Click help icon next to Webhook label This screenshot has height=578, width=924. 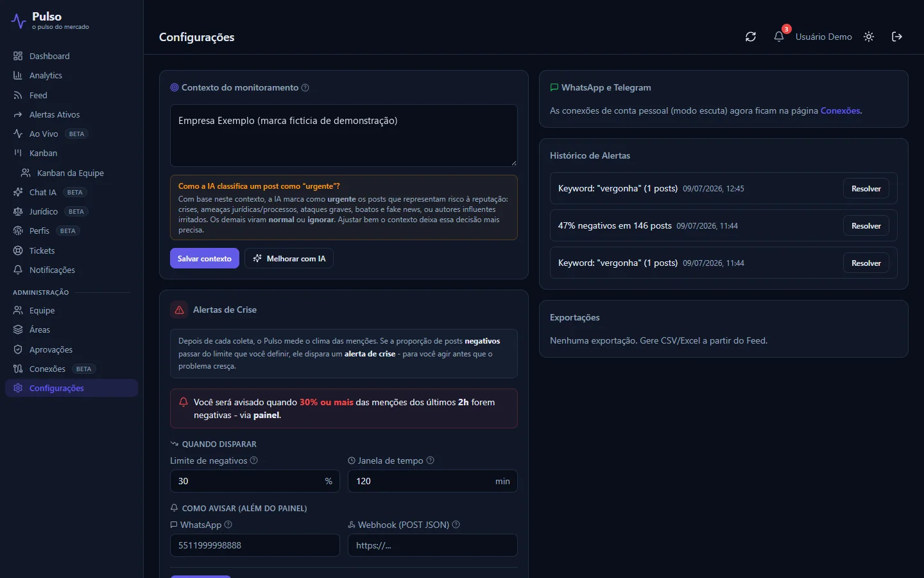coord(456,525)
